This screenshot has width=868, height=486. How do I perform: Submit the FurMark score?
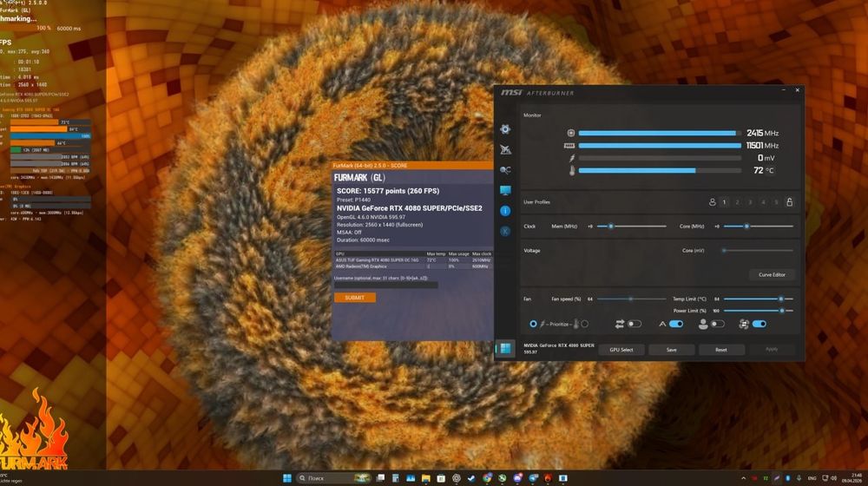355,298
